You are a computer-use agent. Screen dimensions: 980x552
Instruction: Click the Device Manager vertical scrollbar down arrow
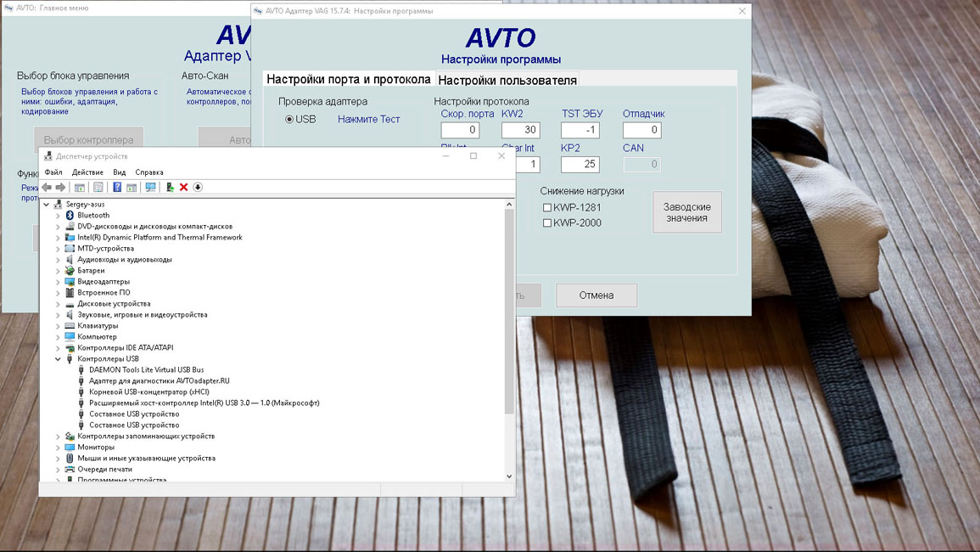[x=509, y=476]
